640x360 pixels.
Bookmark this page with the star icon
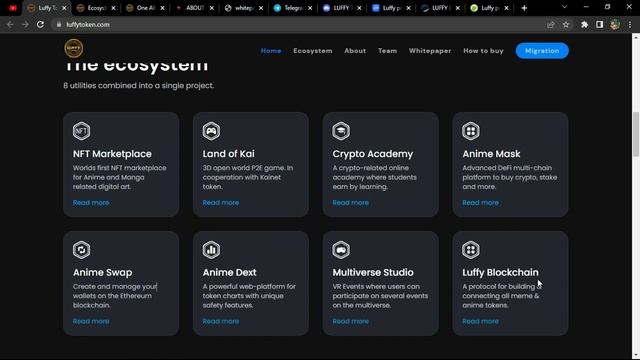tap(566, 24)
